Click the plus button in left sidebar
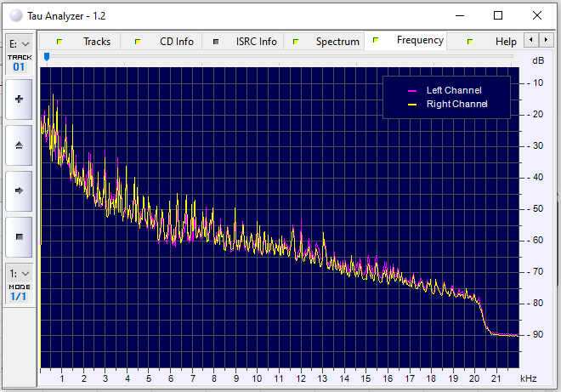Viewport: 561px width, 392px height. click(19, 99)
